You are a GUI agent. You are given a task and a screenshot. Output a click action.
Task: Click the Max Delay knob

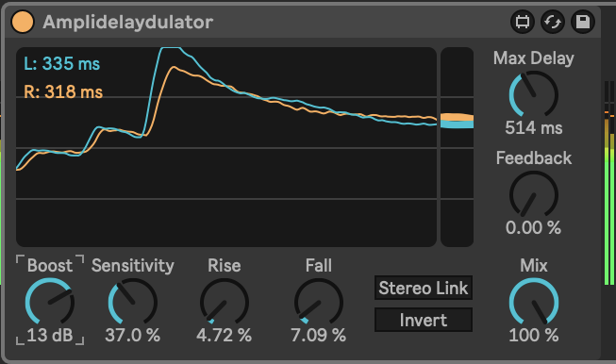(534, 94)
